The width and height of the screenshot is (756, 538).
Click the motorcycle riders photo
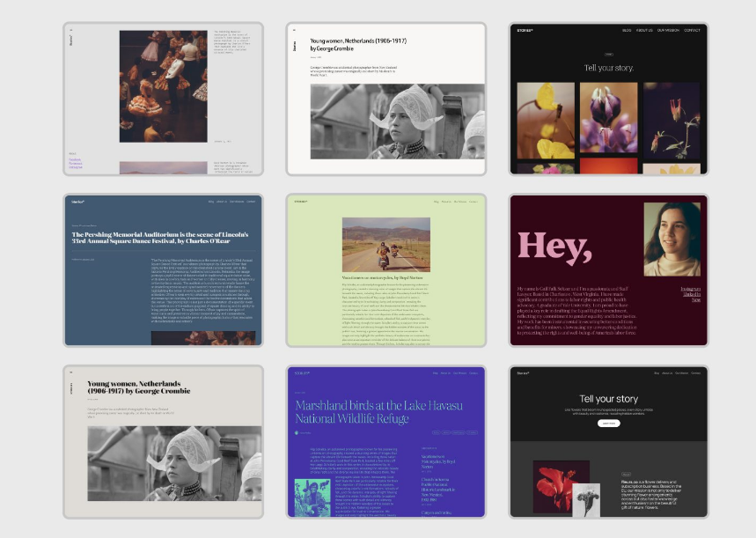click(x=380, y=244)
